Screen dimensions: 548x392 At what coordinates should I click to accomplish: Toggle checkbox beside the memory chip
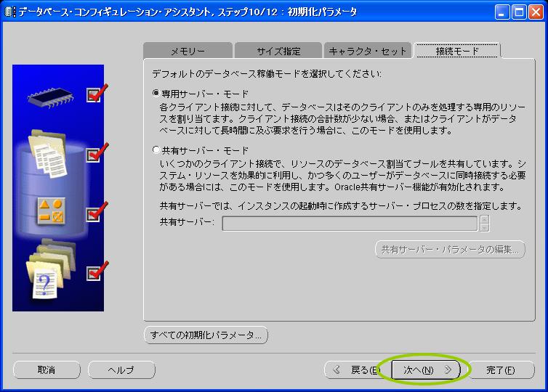click(x=93, y=95)
